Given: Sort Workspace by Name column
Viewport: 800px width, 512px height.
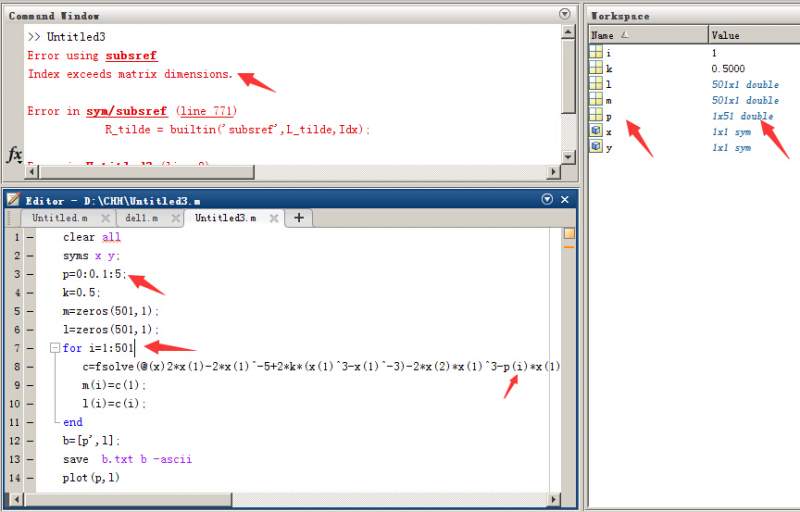Looking at the screenshot, I should (x=648, y=35).
